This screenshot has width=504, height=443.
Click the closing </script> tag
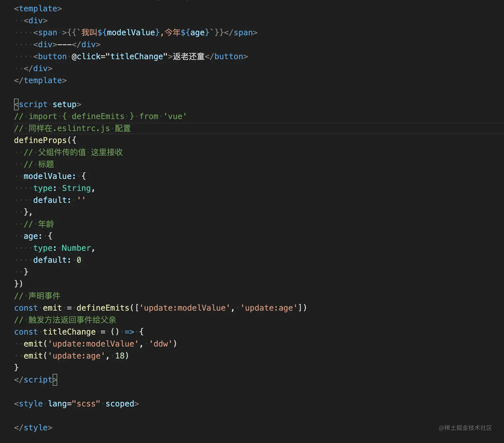pos(36,380)
